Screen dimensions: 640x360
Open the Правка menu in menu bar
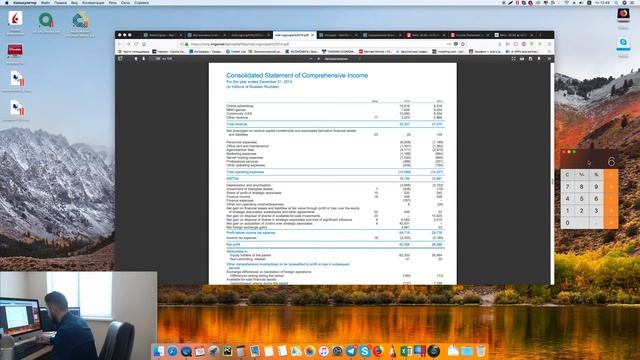point(60,2)
